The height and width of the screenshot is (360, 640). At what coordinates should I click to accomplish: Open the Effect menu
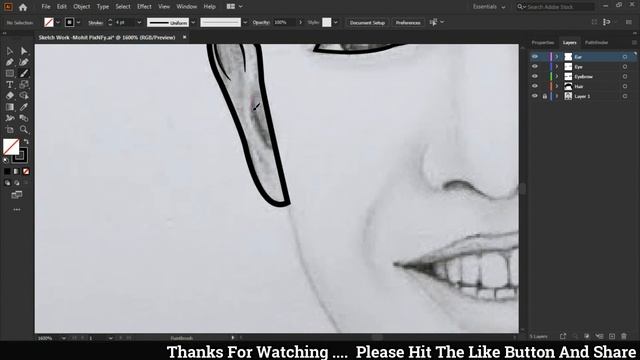click(144, 7)
